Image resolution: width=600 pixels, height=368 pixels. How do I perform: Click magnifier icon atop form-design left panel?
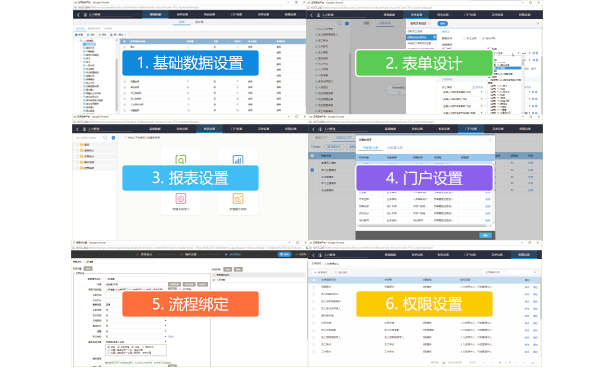point(339,23)
